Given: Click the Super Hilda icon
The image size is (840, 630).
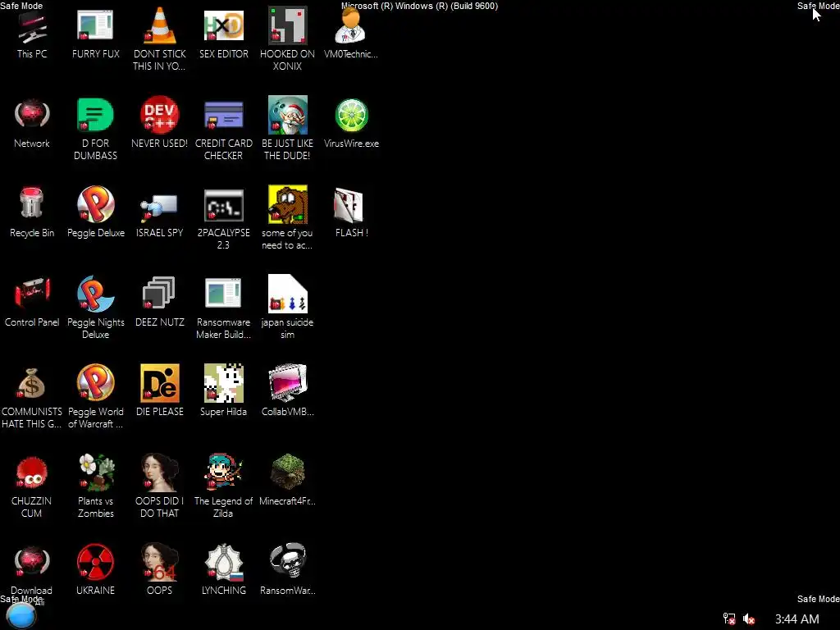Looking at the screenshot, I should (223, 382).
